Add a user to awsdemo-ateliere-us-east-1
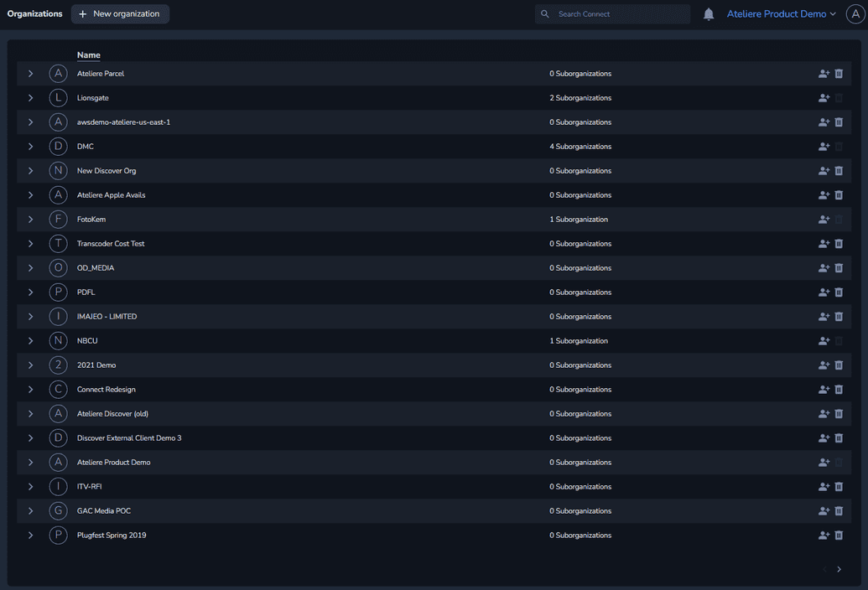The image size is (868, 590). point(824,122)
